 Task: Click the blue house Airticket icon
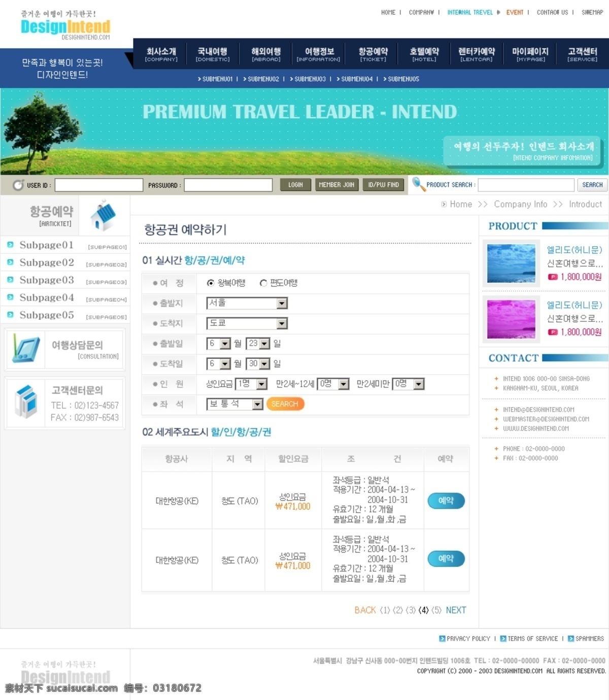103,215
